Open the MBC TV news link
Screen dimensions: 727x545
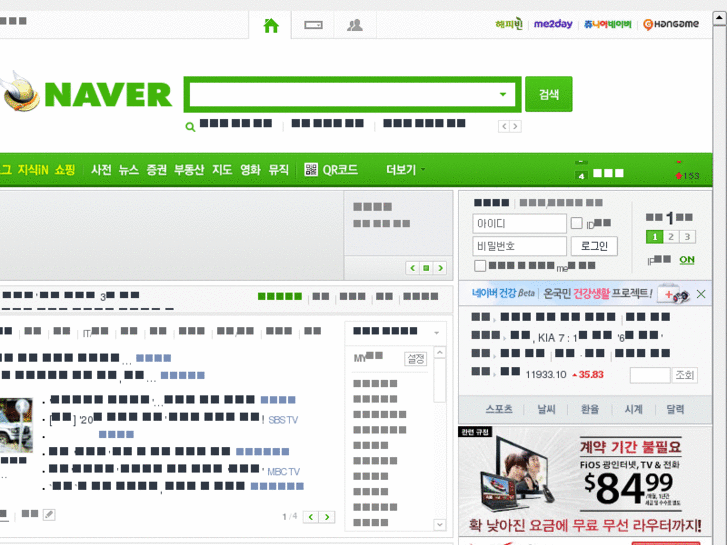[283, 472]
